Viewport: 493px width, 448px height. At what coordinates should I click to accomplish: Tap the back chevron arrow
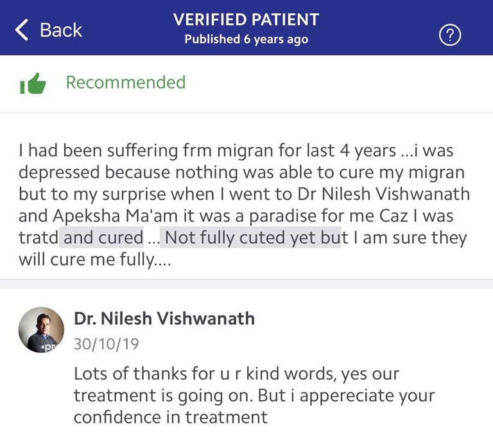pyautogui.click(x=22, y=30)
